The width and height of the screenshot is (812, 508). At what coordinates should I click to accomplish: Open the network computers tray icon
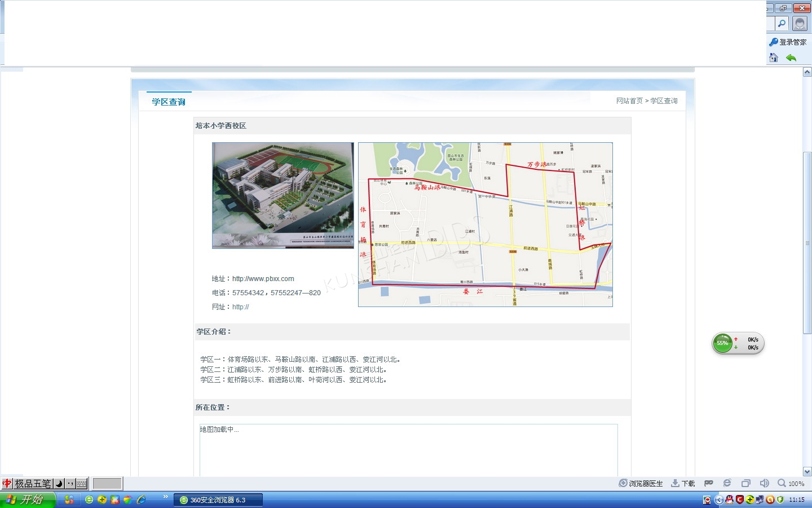tap(760, 500)
